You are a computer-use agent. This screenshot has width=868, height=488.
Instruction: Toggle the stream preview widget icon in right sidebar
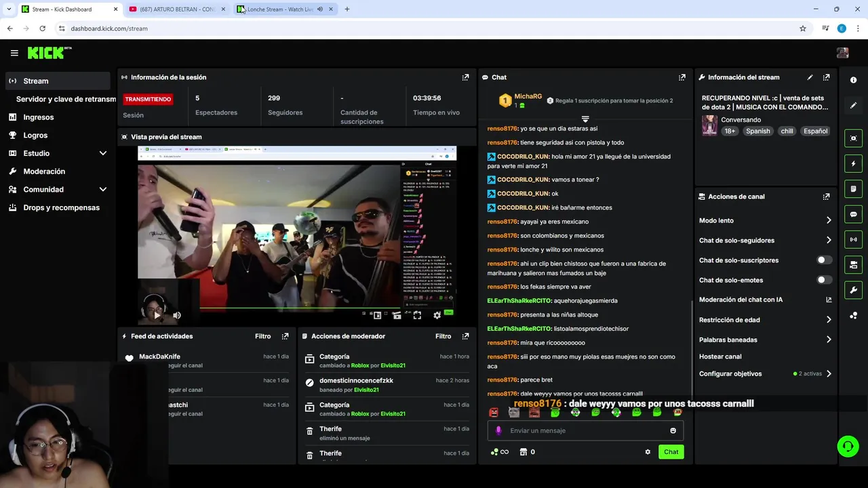click(x=853, y=138)
